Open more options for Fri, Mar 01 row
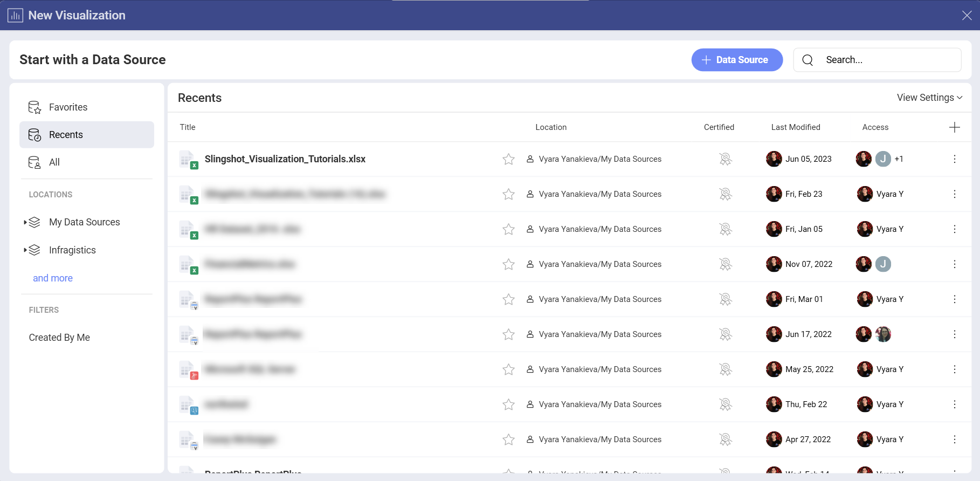The width and height of the screenshot is (980, 481). click(x=954, y=299)
